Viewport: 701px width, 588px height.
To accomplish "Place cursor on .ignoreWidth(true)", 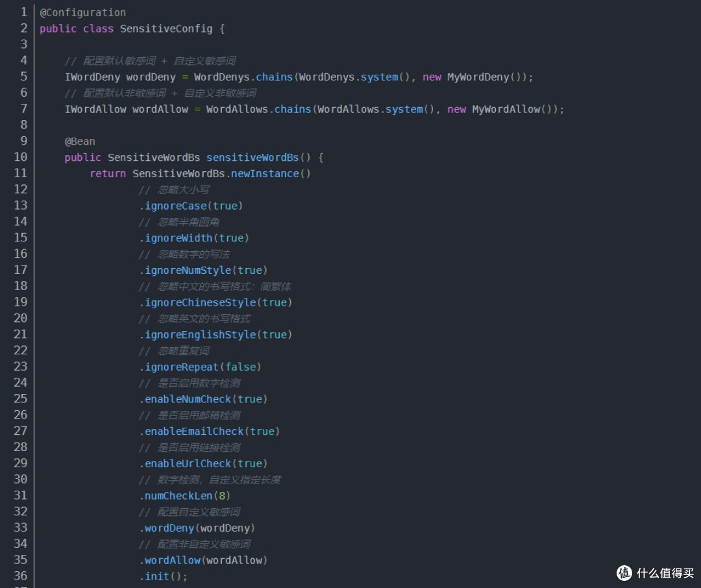I will 194,238.
